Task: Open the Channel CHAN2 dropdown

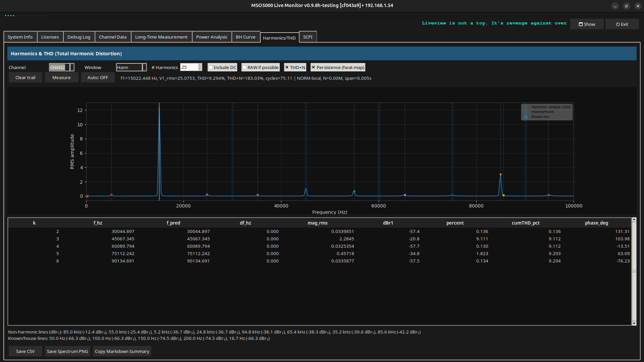Action: coord(72,67)
